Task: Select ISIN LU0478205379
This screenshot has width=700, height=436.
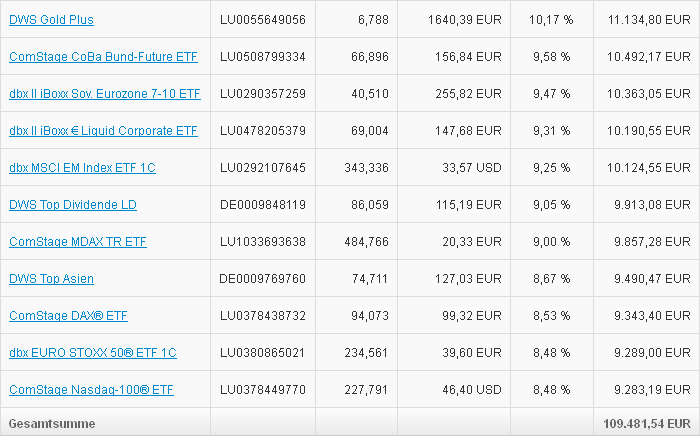Action: click(x=263, y=131)
